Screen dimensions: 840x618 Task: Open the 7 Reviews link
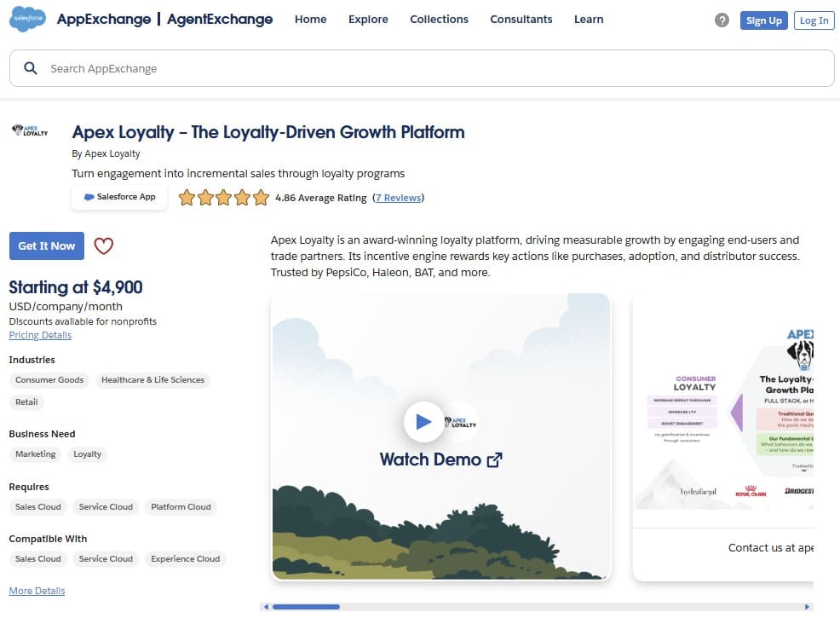(398, 198)
